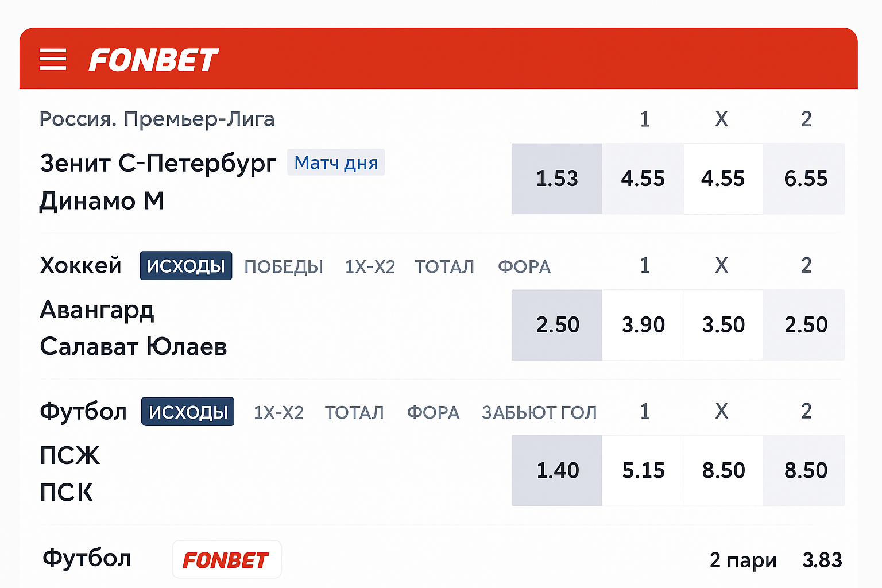Click the FONBET badge beside bottom Футбол
Image resolution: width=882 pixels, height=588 pixels.
(226, 560)
